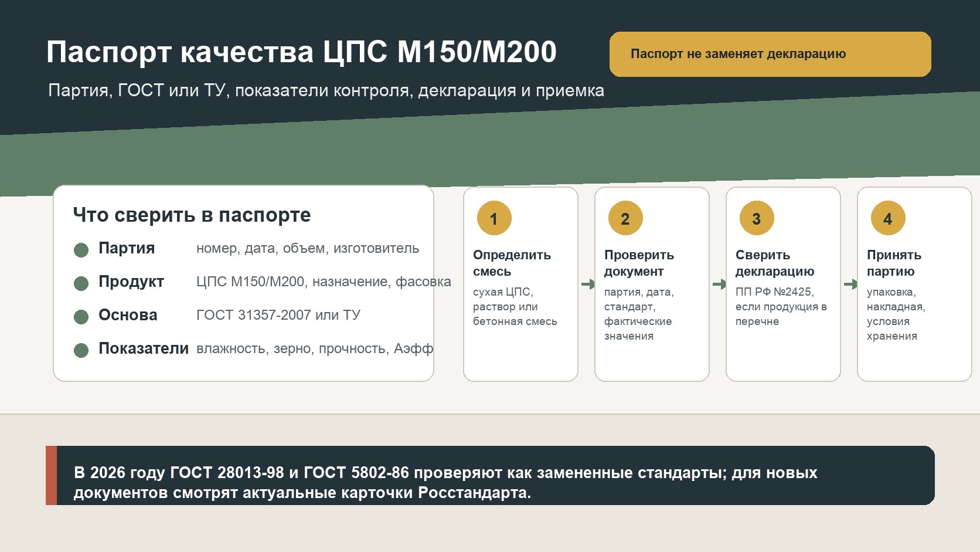Click the heading Принять партию

point(894,263)
